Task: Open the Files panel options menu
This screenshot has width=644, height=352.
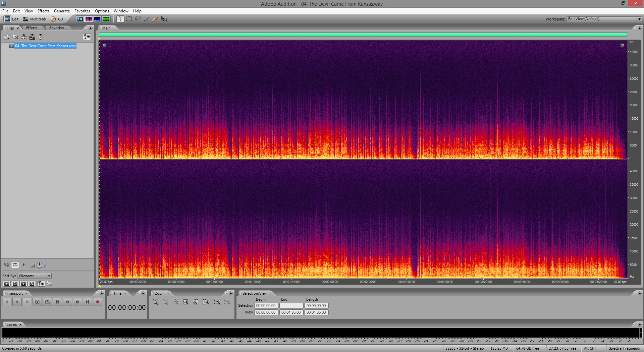Action: 91,28
